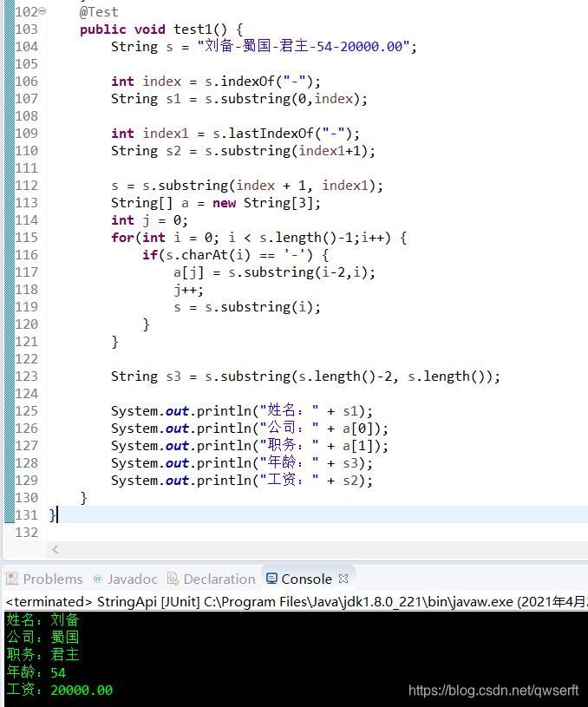Screen dimensions: 588x707
Task: Click the Declaration tab icon
Action: click(x=173, y=579)
